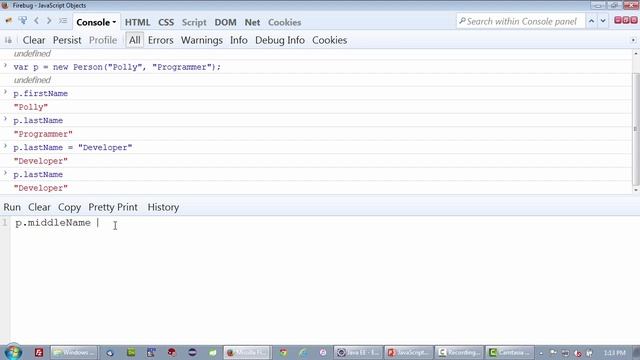
Task: Switch to the DOM panel tab
Action: 225,22
